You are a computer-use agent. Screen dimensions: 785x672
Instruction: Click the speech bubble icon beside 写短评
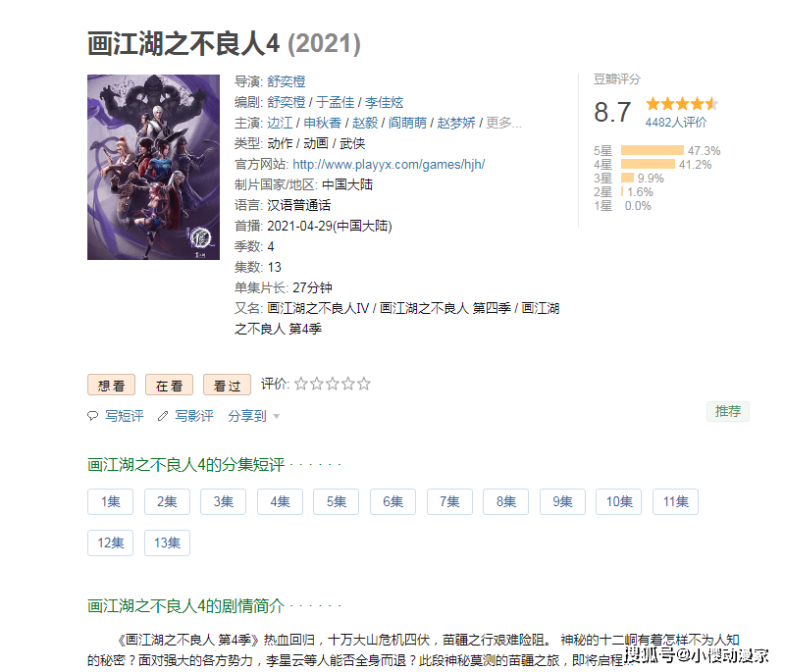coord(92,416)
